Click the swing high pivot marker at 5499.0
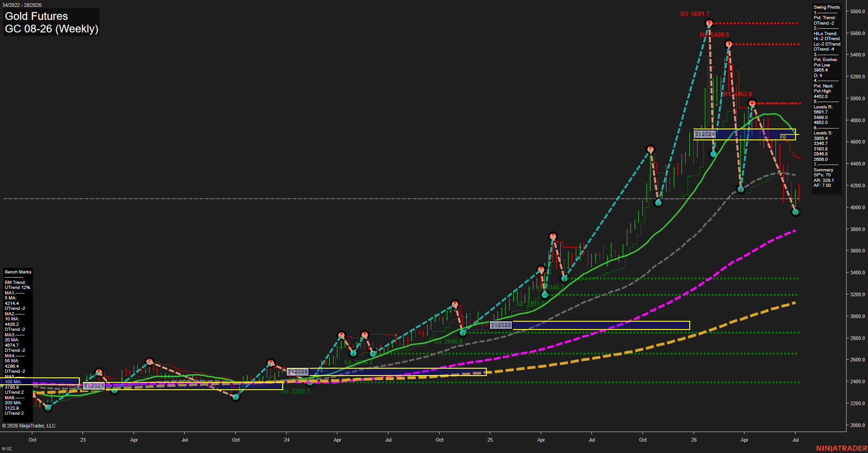The height and width of the screenshot is (453, 868). coord(728,44)
